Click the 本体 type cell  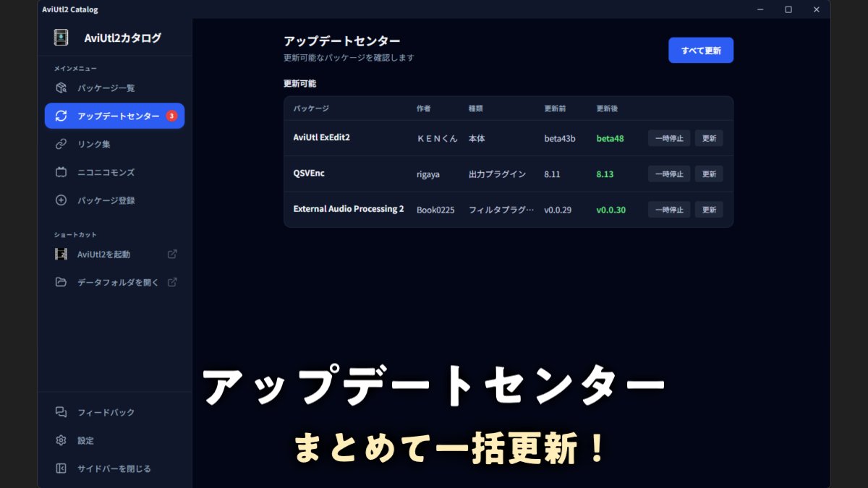pyautogui.click(x=477, y=138)
